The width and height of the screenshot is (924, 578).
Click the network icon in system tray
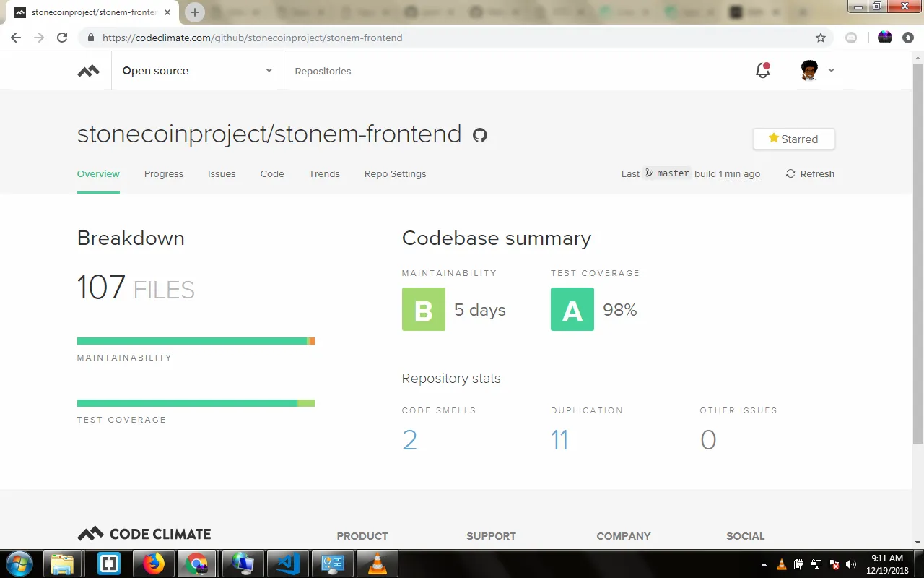(x=816, y=564)
